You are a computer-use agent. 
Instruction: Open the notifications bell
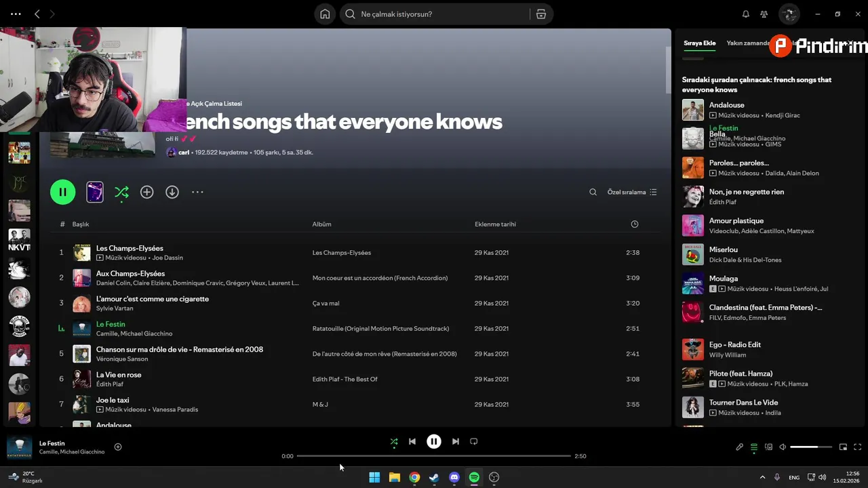click(746, 14)
